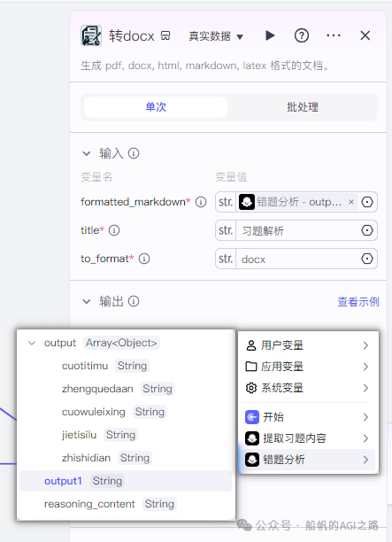
Task: Select the jietisilu String variable
Action: click(126, 435)
